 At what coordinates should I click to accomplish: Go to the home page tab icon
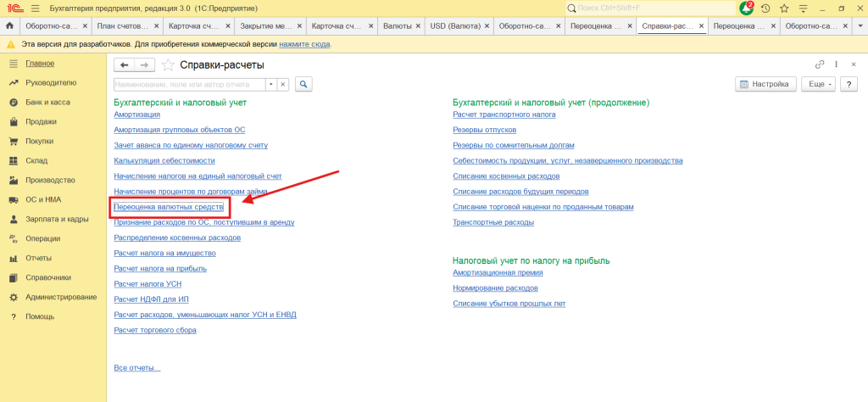click(x=9, y=25)
